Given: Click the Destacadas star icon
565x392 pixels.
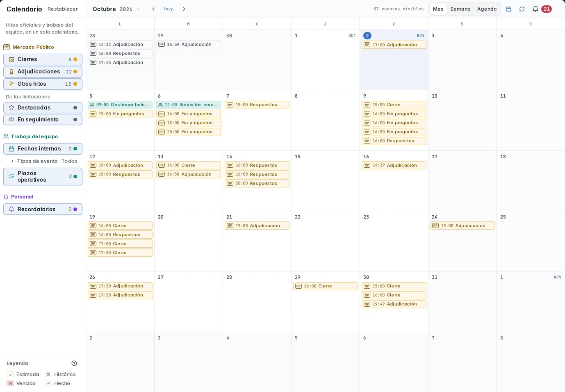Looking at the screenshot, I should click(11, 107).
